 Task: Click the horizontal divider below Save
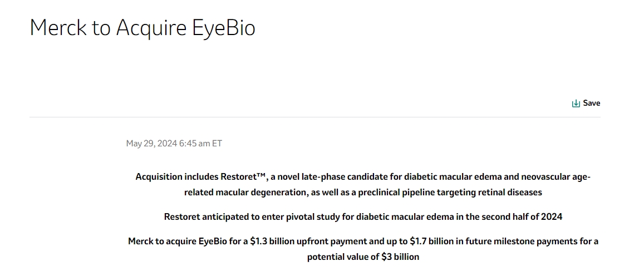pyautogui.click(x=315, y=117)
